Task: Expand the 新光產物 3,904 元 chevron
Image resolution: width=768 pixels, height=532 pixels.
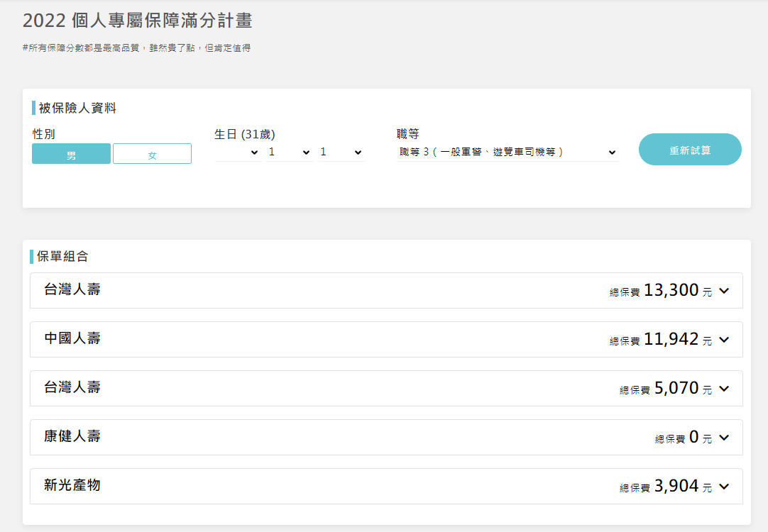Action: [724, 487]
